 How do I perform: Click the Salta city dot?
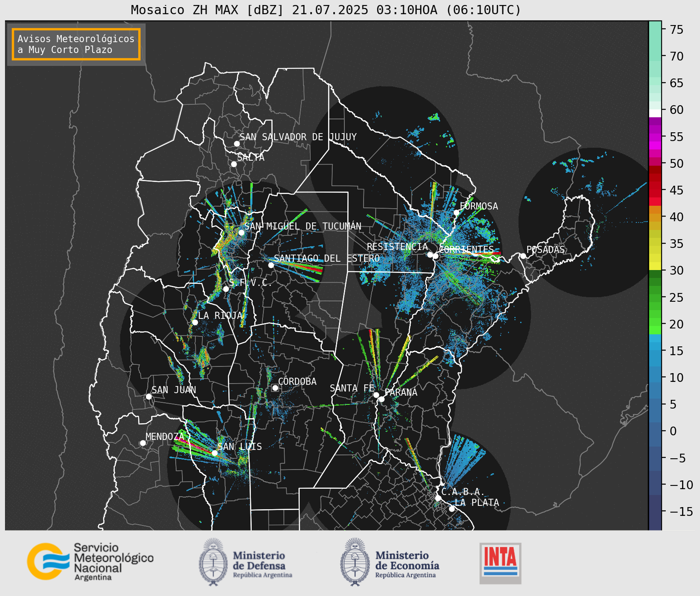(234, 164)
